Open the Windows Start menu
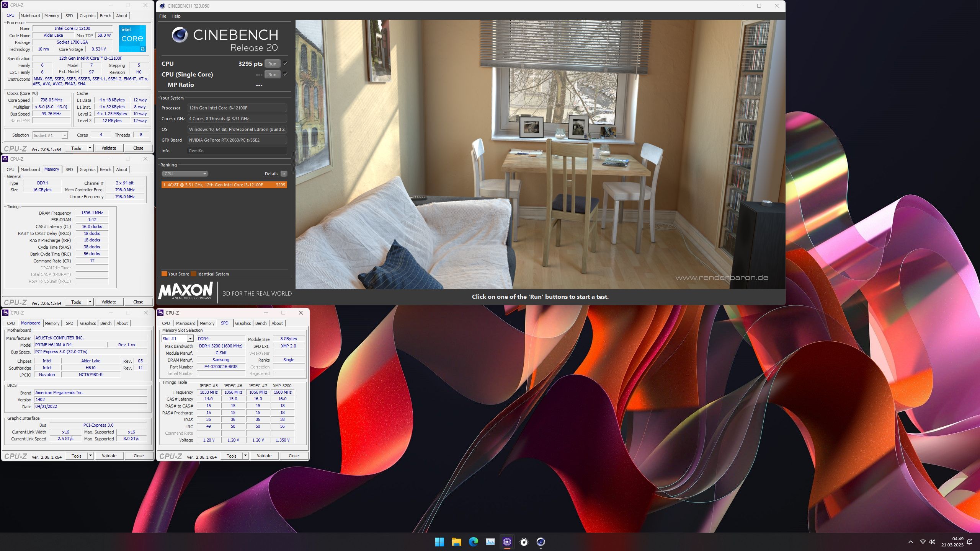980x551 pixels. (439, 542)
